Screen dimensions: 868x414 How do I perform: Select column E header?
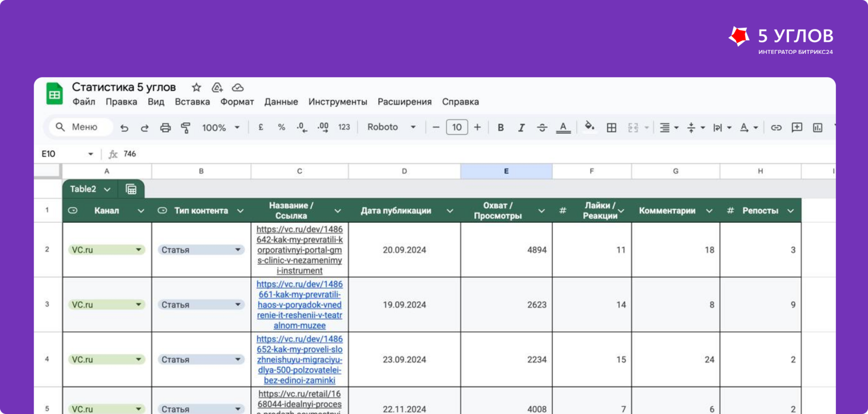(506, 171)
